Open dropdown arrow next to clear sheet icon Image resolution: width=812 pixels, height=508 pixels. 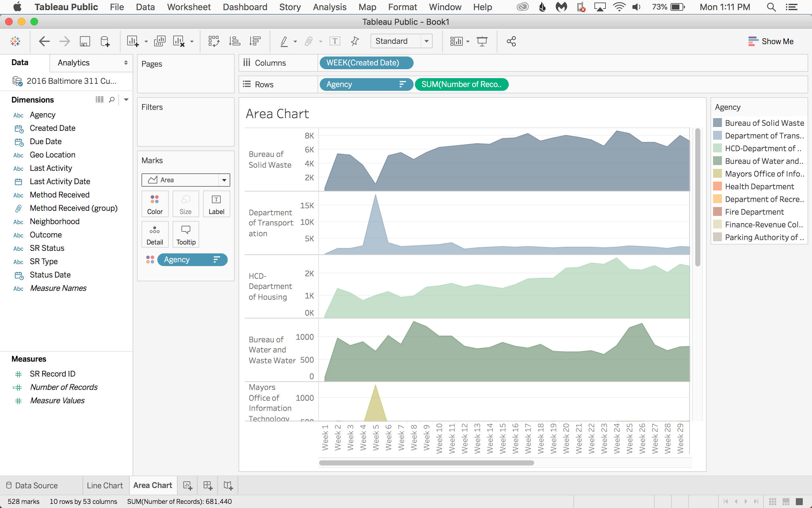click(x=192, y=42)
